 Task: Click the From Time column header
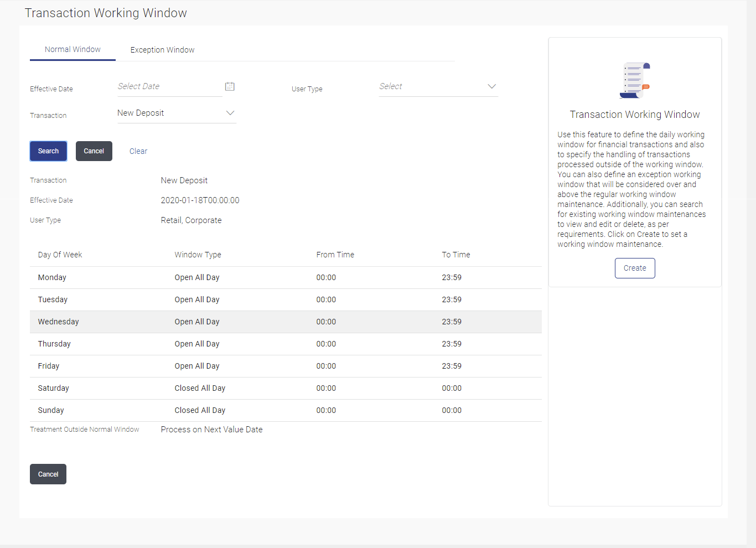point(335,255)
